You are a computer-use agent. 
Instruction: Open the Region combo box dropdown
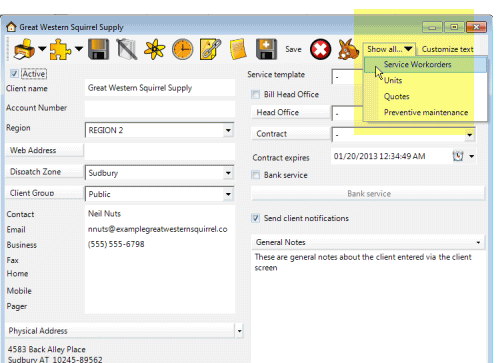point(228,130)
